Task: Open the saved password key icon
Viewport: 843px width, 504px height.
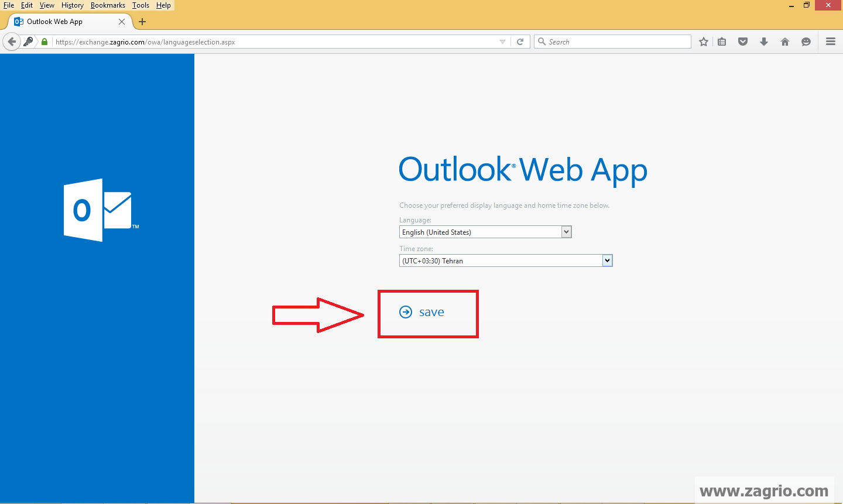Action: coord(28,42)
